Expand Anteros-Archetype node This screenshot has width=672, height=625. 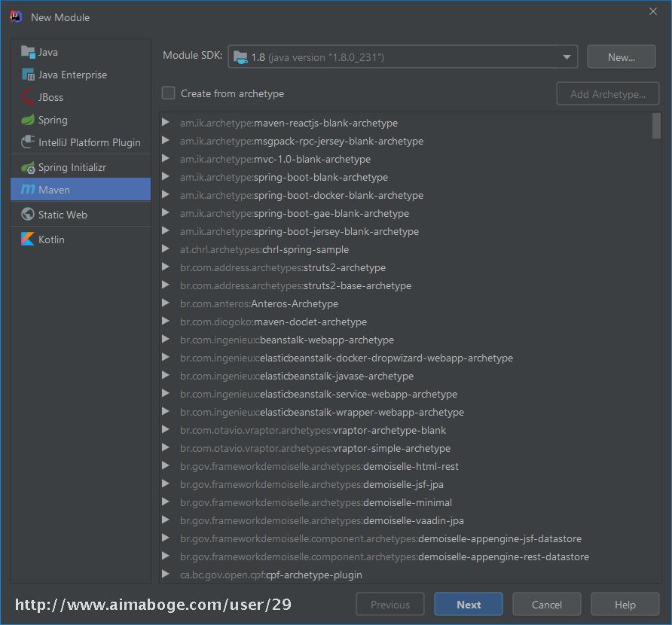166,303
